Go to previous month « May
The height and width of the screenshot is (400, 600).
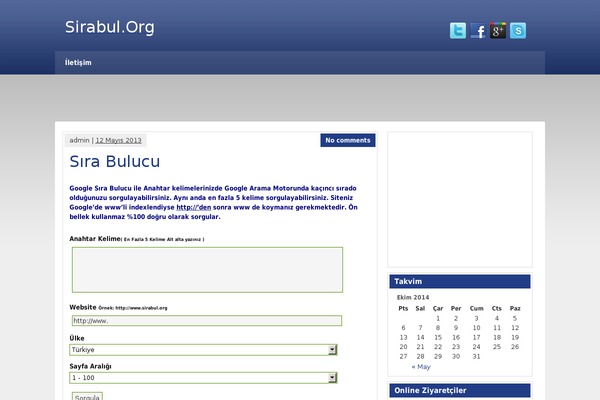[x=421, y=367]
